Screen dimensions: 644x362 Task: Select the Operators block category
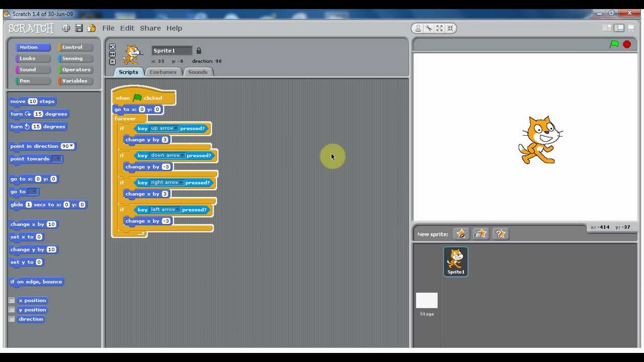(75, 69)
